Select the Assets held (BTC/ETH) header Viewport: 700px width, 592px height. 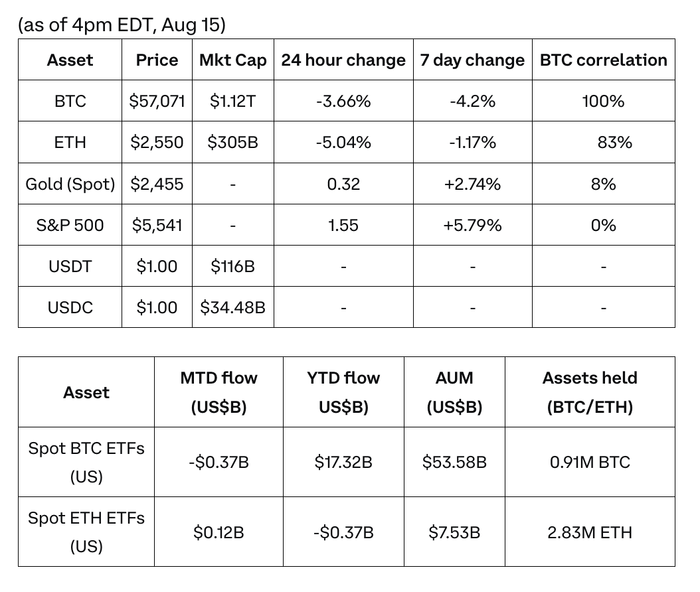590,392
